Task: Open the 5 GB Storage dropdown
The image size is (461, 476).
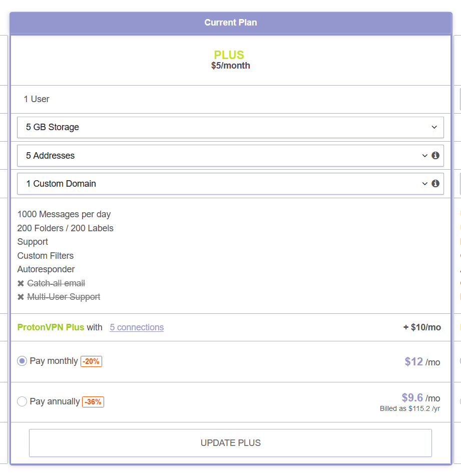Action: [x=230, y=127]
